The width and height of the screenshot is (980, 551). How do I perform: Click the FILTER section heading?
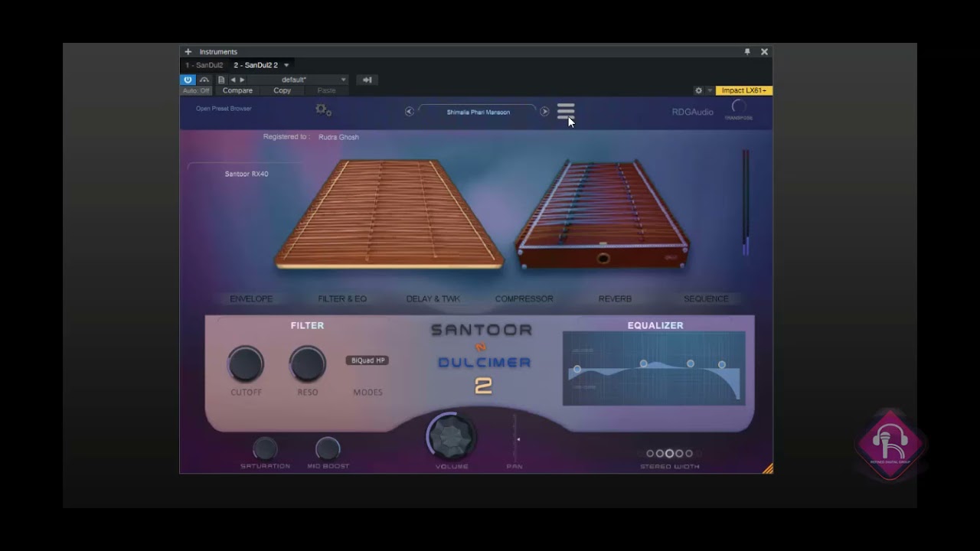[x=307, y=325]
